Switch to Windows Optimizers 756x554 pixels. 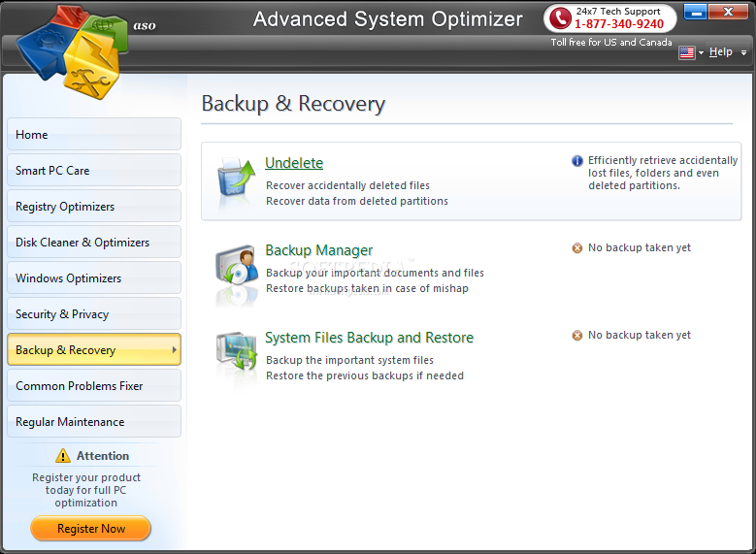click(x=94, y=277)
